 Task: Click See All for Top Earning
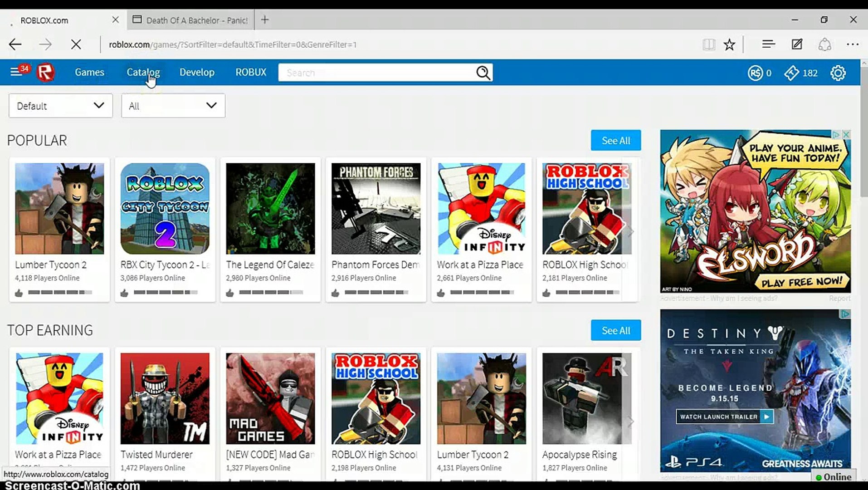(x=616, y=330)
